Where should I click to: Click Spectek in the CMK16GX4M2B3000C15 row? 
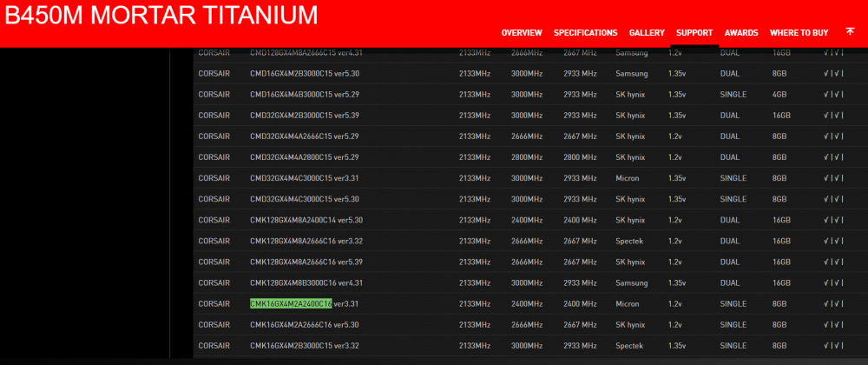click(629, 346)
